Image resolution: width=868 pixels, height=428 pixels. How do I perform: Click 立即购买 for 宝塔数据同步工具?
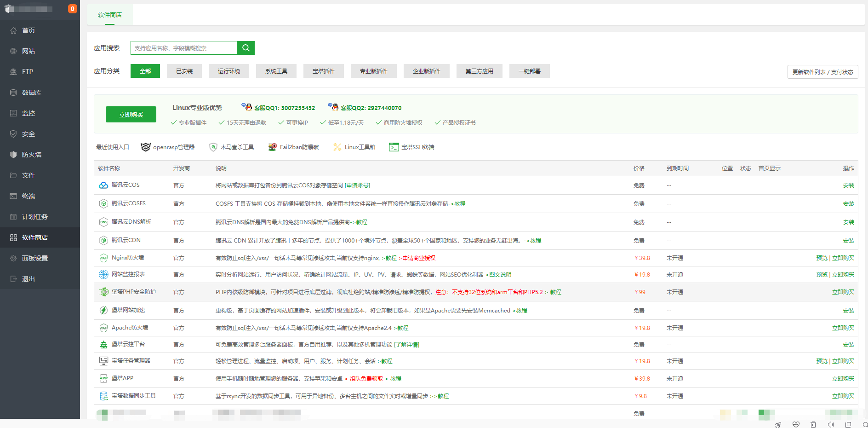click(x=843, y=396)
